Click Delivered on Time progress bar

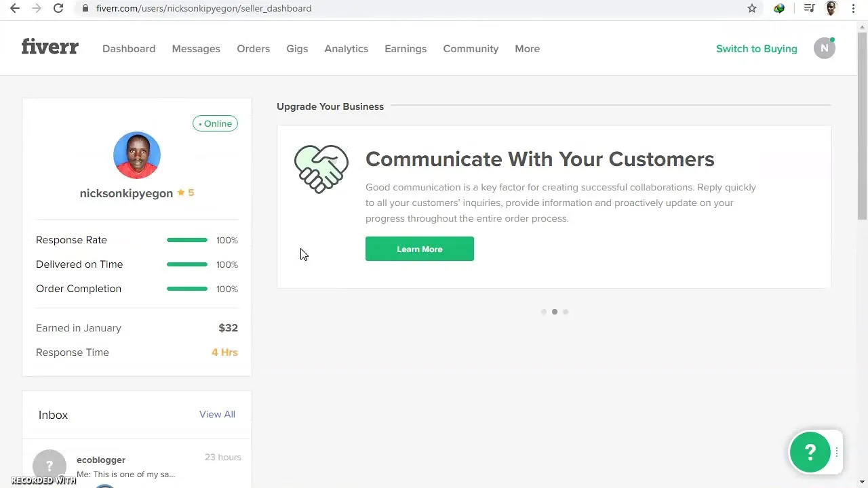(x=187, y=264)
